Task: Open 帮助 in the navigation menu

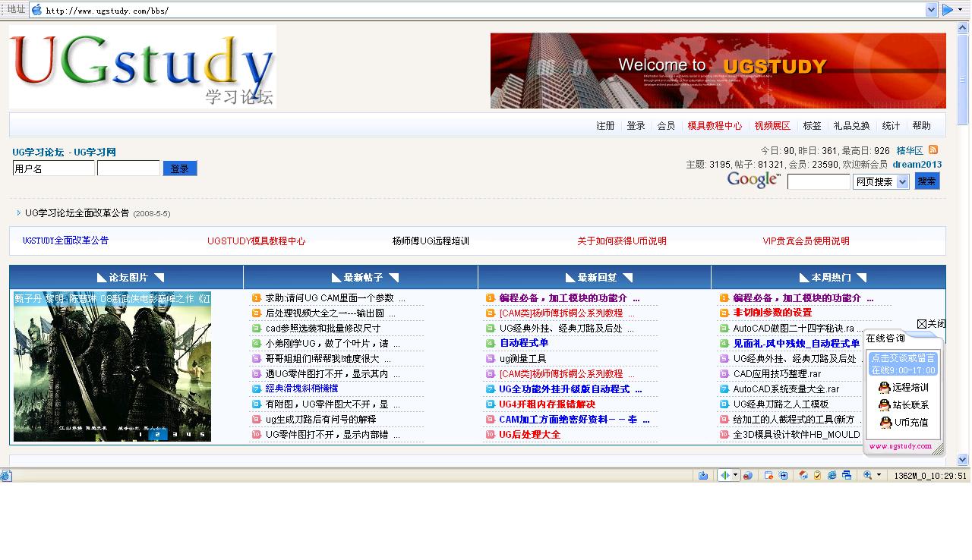Action: pos(921,126)
